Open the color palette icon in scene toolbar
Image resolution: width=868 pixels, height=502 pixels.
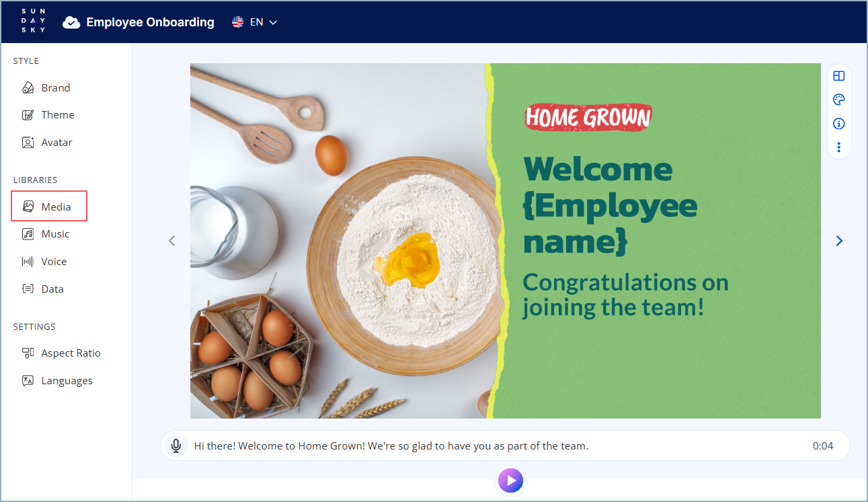838,100
